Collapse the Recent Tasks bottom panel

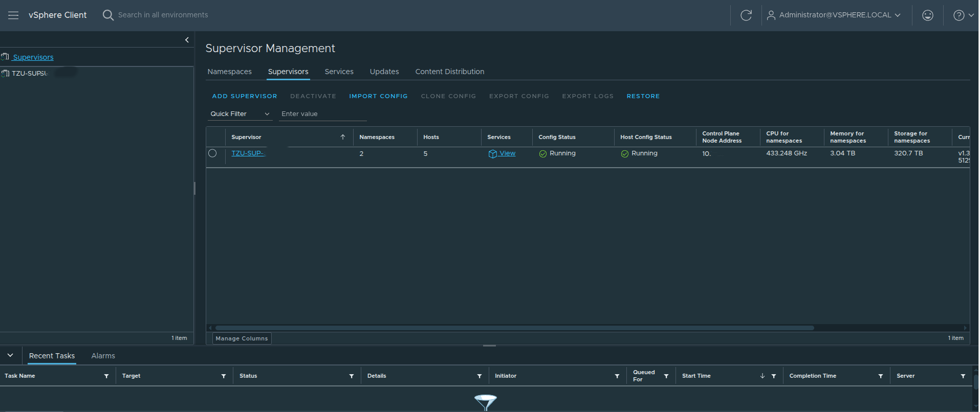click(10, 355)
